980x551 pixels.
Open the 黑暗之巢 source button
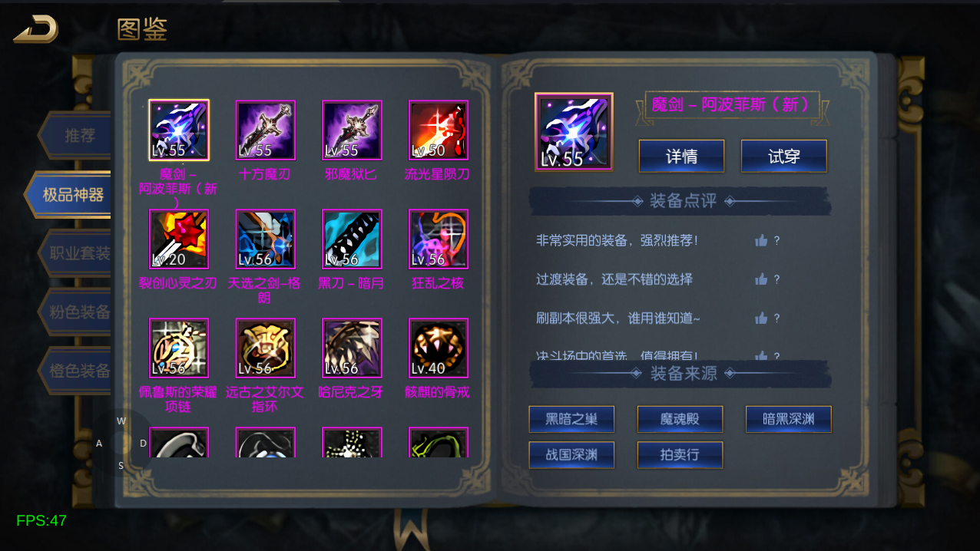click(x=571, y=419)
